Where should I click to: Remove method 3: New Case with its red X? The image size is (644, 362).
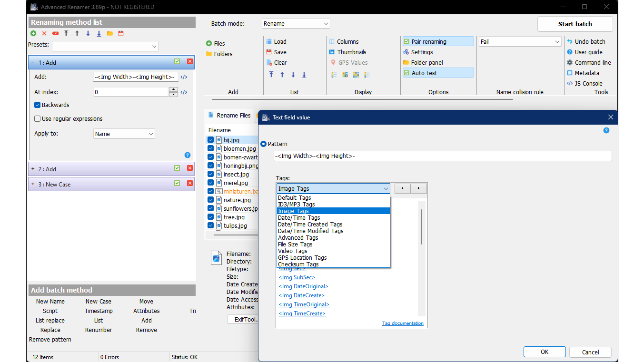[190, 184]
